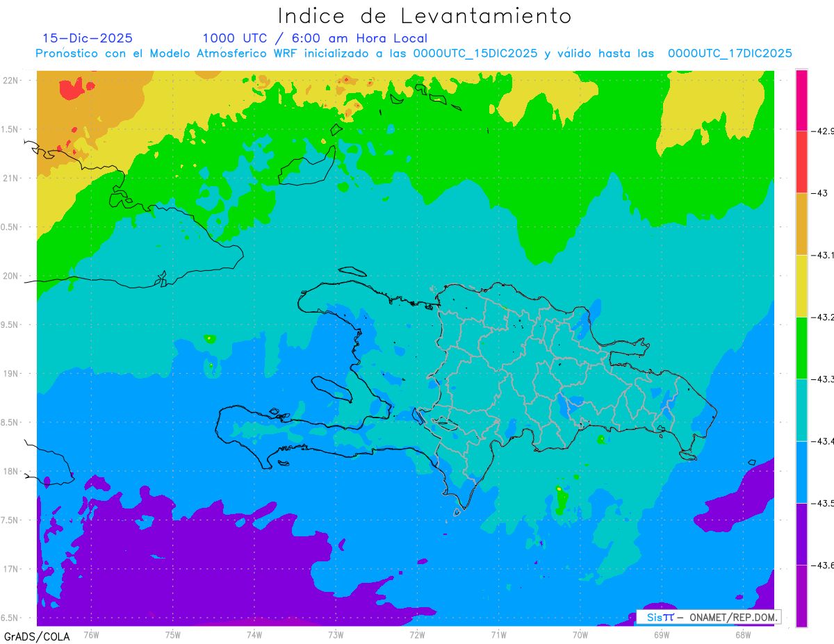
Task: Click the "70W" longitude label
Action: [580, 635]
